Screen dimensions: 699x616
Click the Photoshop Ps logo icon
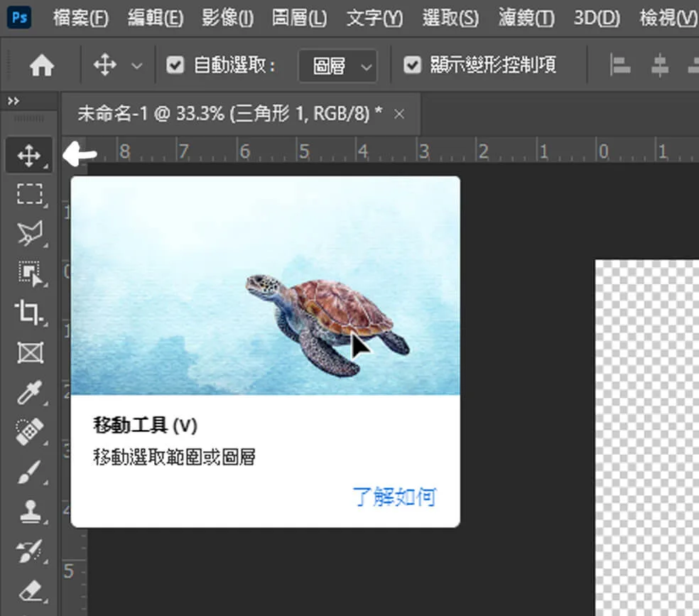point(19,17)
